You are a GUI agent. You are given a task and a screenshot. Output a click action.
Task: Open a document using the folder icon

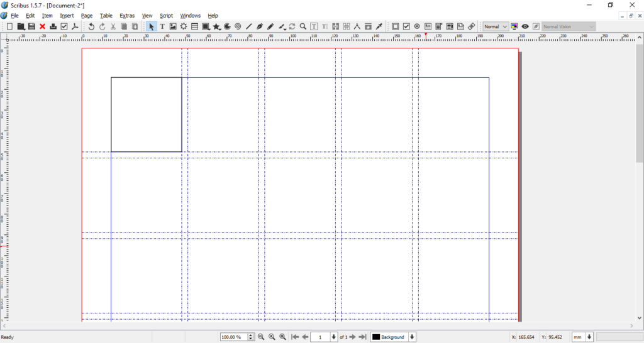pos(21,26)
